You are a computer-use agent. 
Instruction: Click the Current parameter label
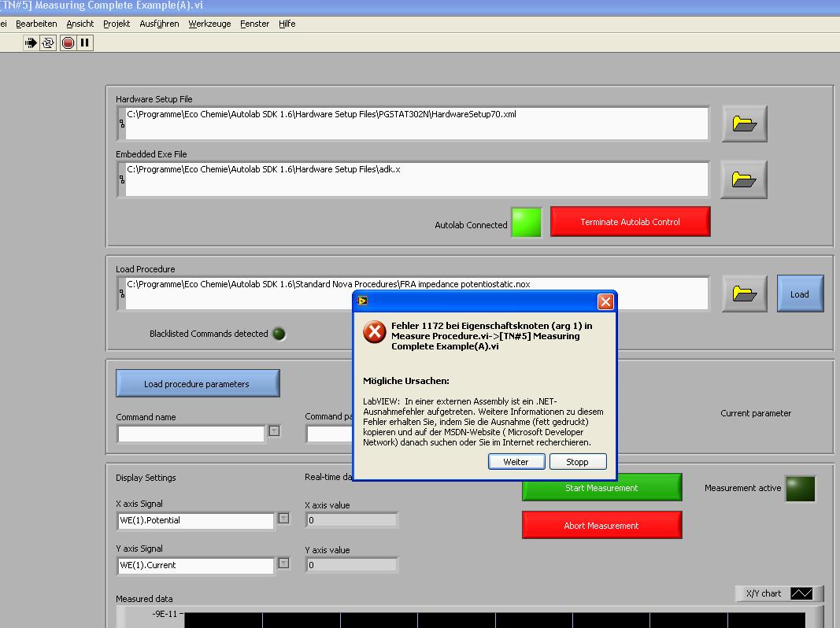tap(755, 413)
